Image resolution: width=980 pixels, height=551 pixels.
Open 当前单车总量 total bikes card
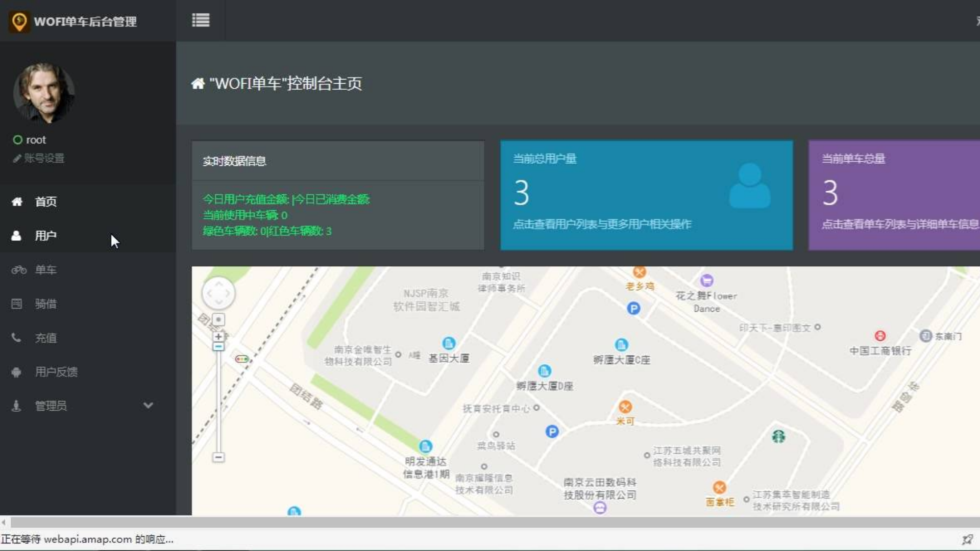pos(894,195)
